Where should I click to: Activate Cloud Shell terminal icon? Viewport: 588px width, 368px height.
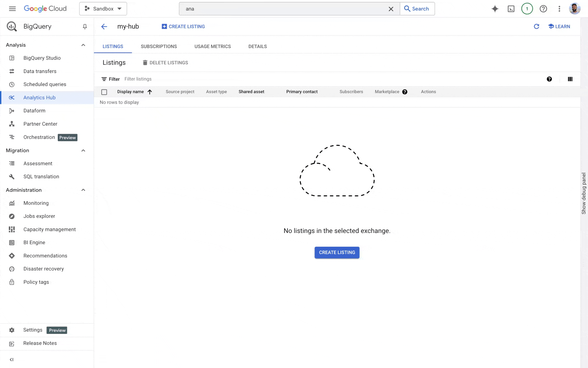511,9
